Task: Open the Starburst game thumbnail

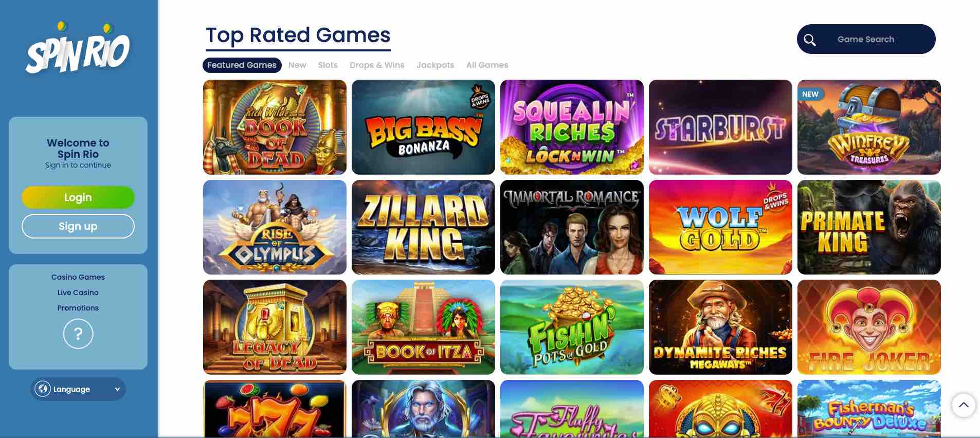Action: tap(720, 127)
